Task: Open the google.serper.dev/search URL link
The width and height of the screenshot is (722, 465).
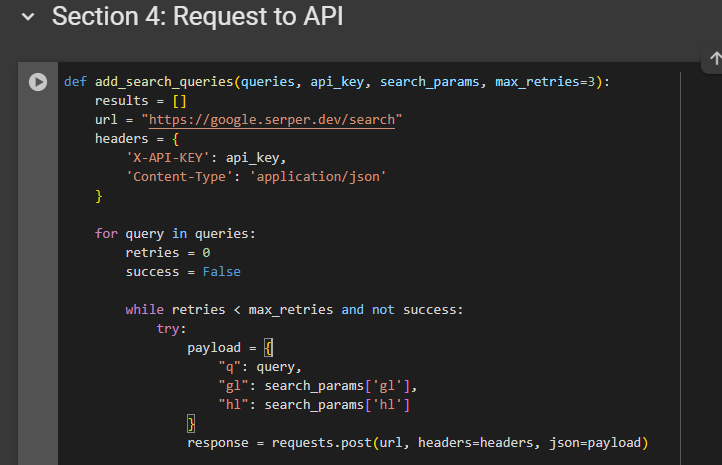Action: coord(272,120)
